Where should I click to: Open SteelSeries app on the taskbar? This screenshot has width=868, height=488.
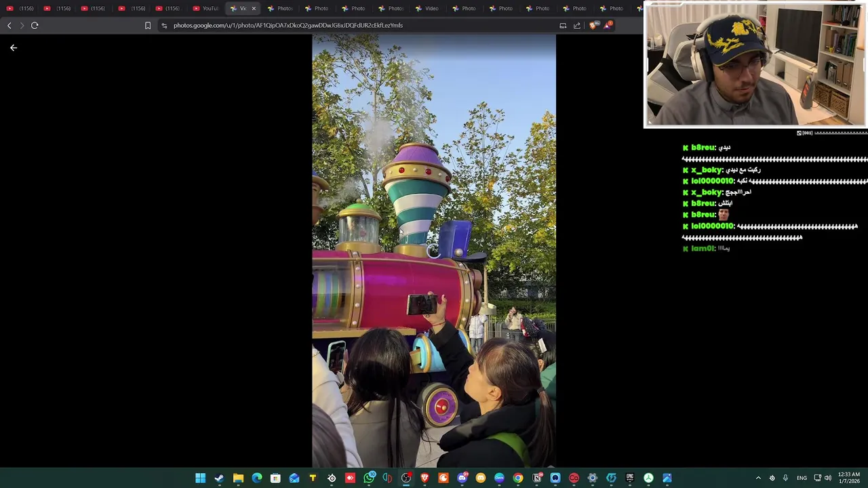pyautogui.click(x=332, y=478)
